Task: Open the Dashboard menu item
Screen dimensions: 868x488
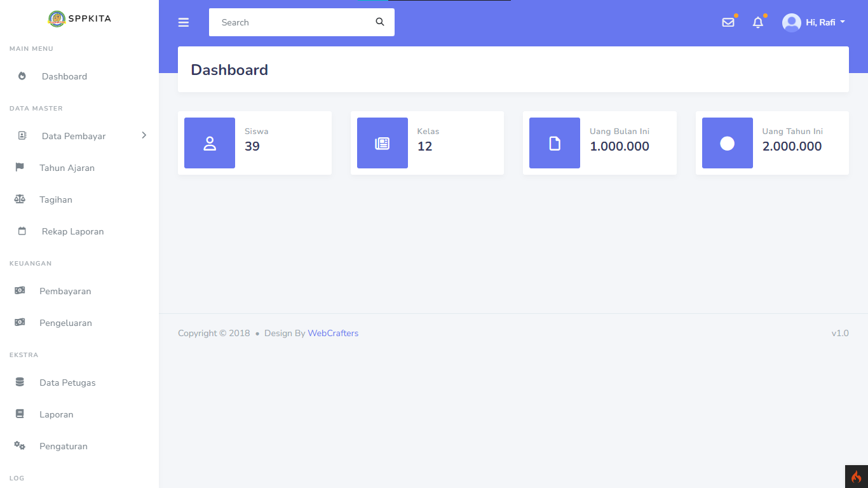Action: click(64, 76)
